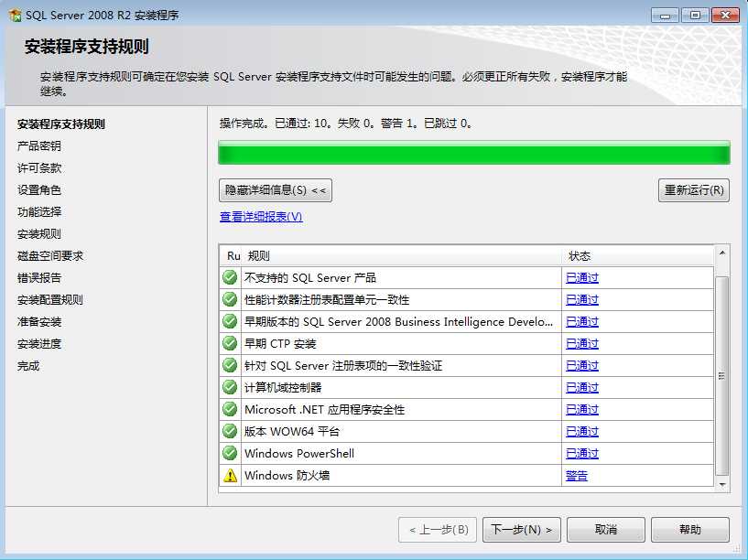Click the rule text 早期 CTP 安装
Image resolution: width=748 pixels, height=560 pixels.
280,343
